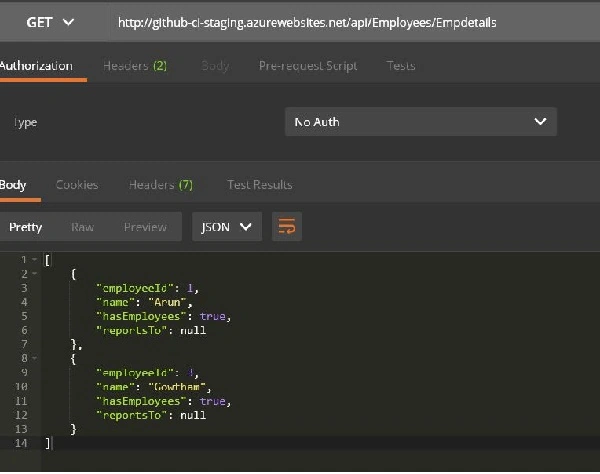Switch to the Preview view mode
The image size is (600, 474).
click(x=145, y=227)
